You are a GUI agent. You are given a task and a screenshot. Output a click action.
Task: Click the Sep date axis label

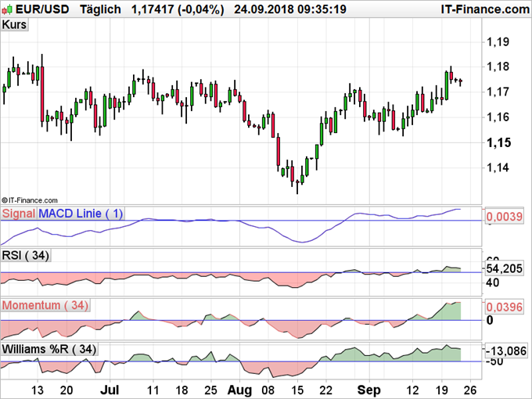(x=369, y=390)
